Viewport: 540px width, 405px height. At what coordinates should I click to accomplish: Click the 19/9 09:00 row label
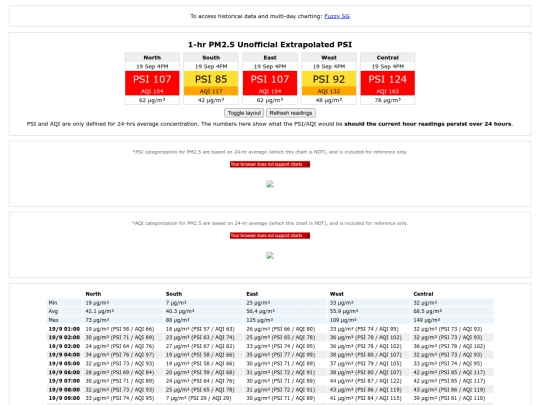64,398
